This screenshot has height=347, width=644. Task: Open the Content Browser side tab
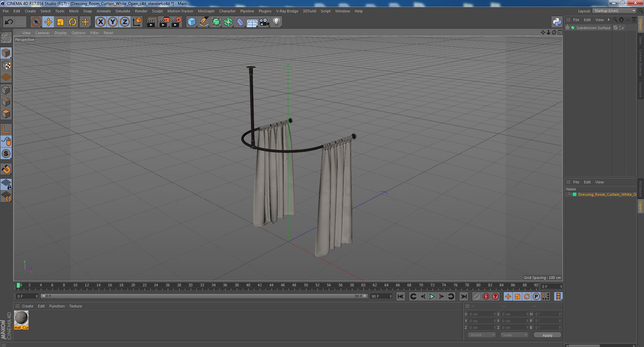point(641,62)
